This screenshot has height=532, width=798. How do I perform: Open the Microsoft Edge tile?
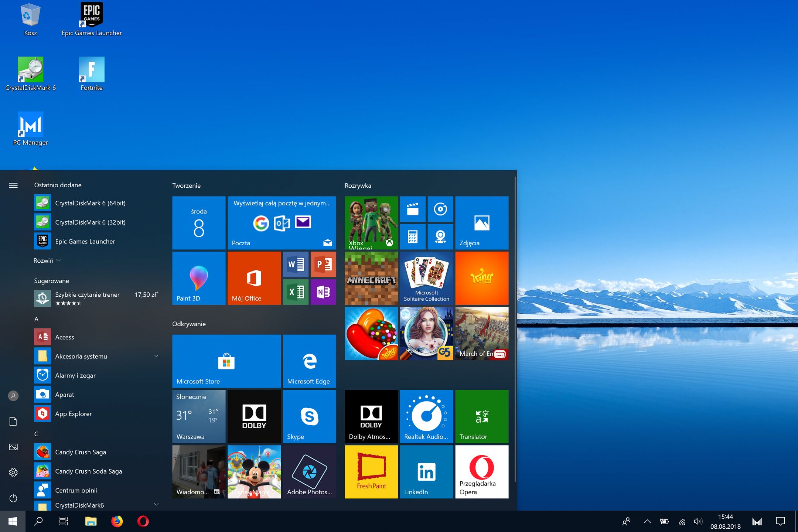pos(309,361)
